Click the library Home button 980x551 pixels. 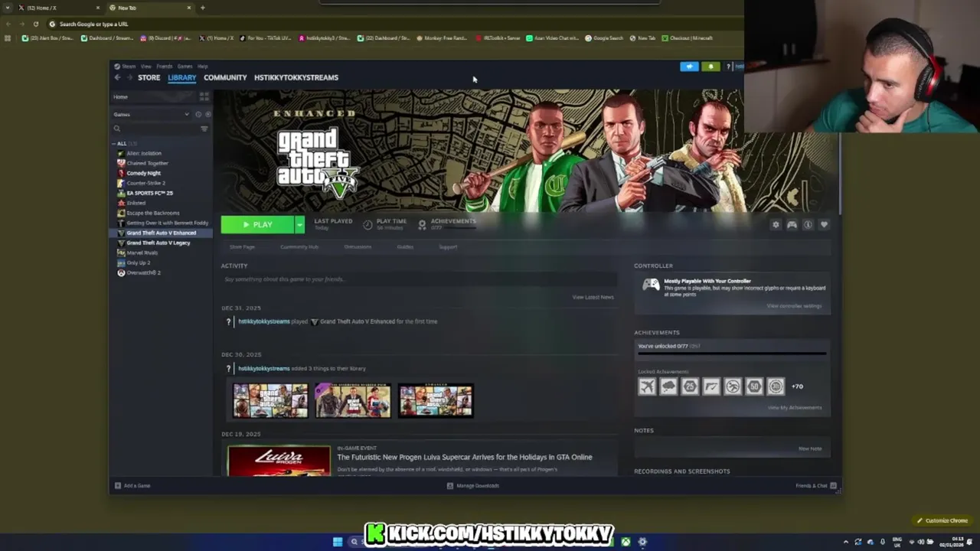pyautogui.click(x=155, y=96)
